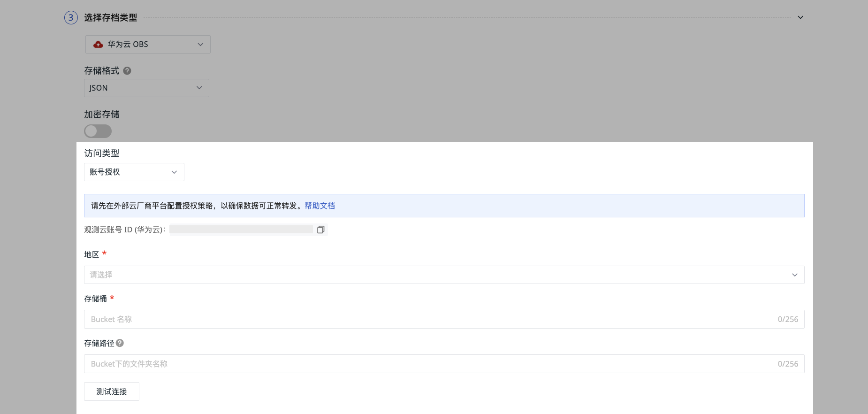
Task: Open the JSON storage format dropdown
Action: pos(146,88)
